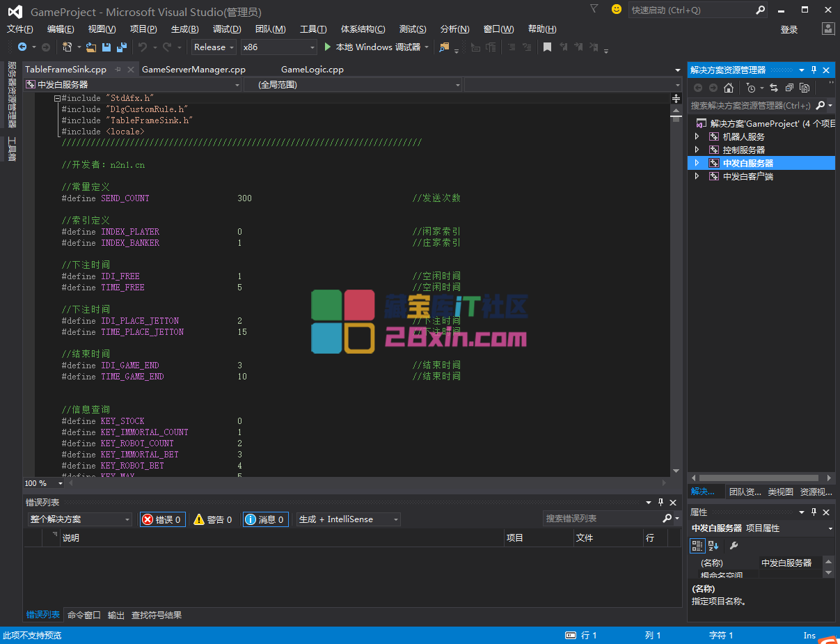Sort properties alphabetically with A-Z icon
The height and width of the screenshot is (644, 840).
point(713,546)
